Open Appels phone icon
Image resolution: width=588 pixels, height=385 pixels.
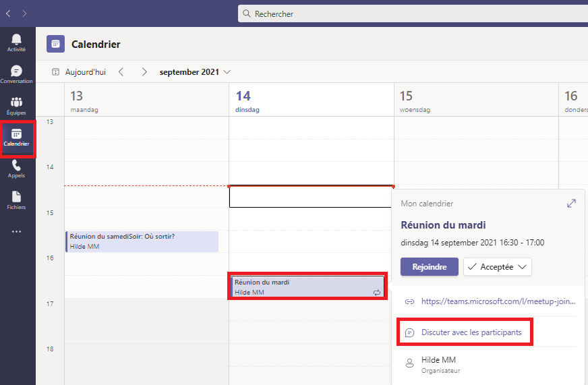(x=16, y=169)
